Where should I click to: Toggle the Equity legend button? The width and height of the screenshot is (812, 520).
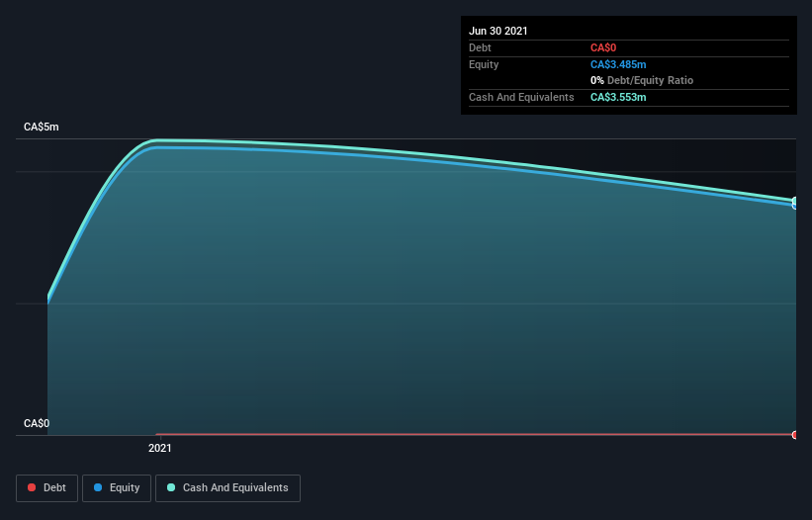point(117,488)
